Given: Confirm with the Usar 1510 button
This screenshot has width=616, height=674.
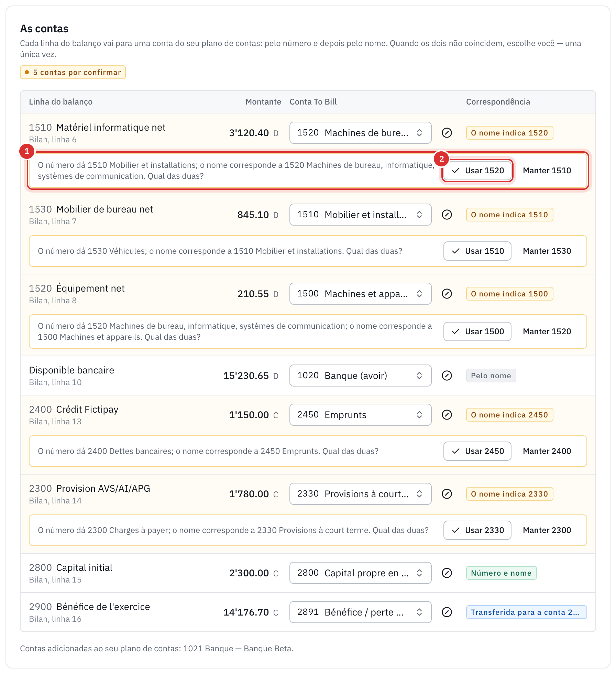Looking at the screenshot, I should 477,251.
